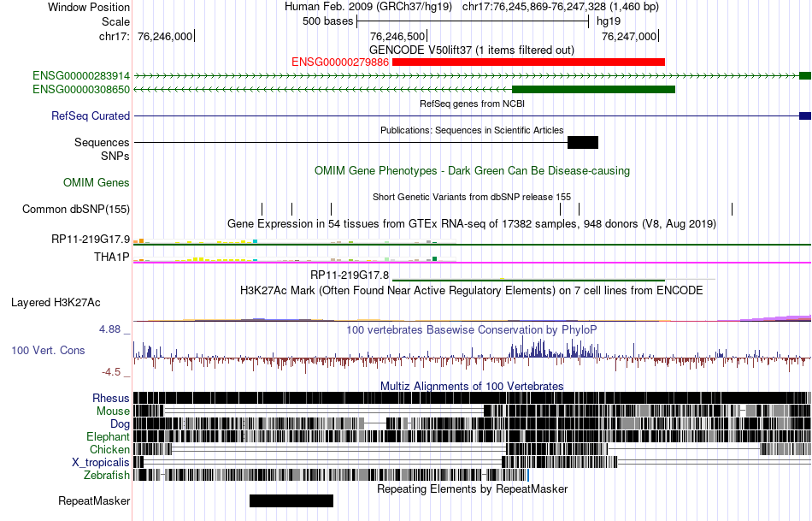Open the RefSeq Curated track label
812x521 pixels.
[x=91, y=116]
